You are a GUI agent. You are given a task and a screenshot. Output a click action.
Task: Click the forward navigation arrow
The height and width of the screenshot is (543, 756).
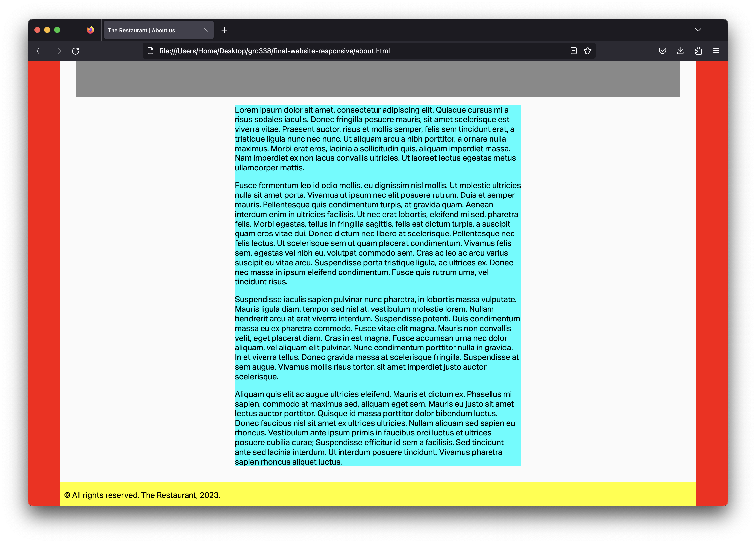58,51
